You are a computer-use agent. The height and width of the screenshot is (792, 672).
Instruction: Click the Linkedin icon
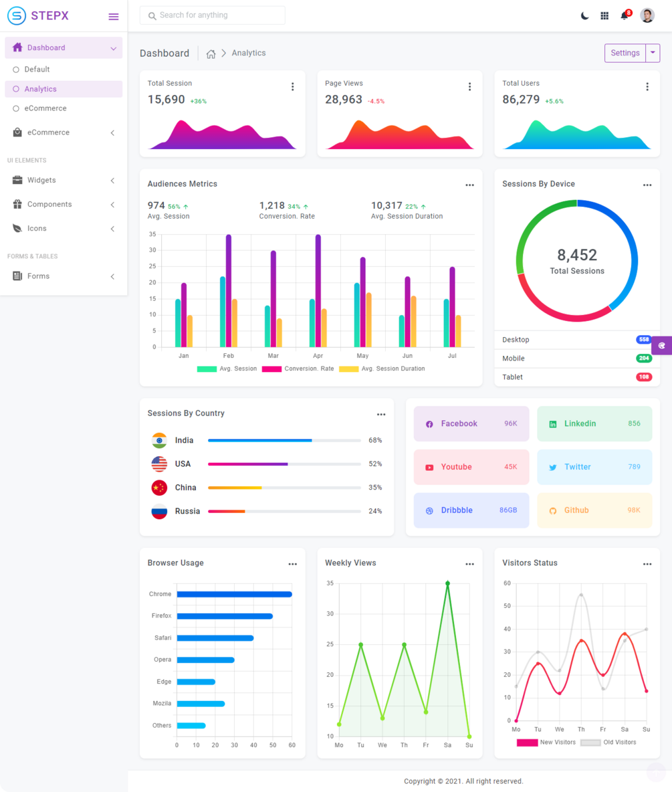[553, 424]
